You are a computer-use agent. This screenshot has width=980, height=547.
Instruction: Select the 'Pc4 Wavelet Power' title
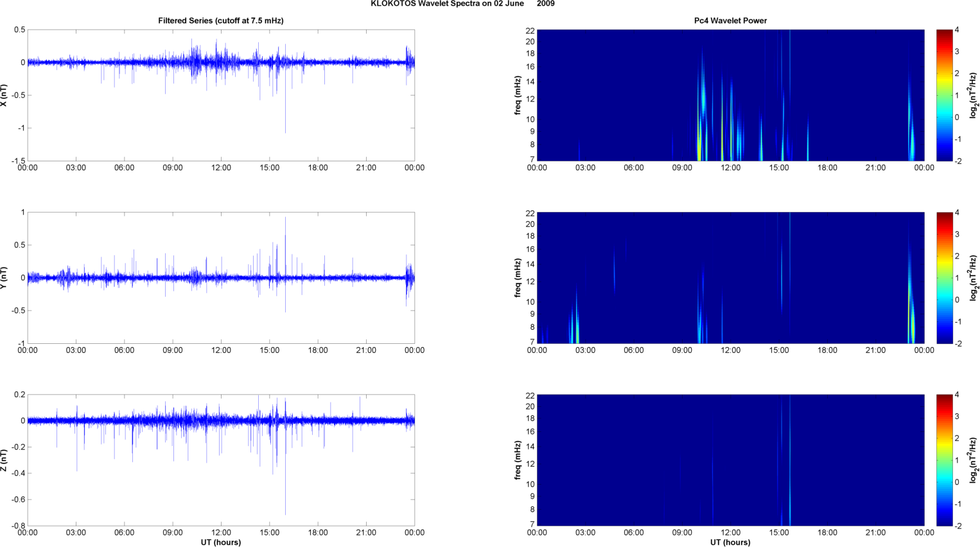point(730,21)
